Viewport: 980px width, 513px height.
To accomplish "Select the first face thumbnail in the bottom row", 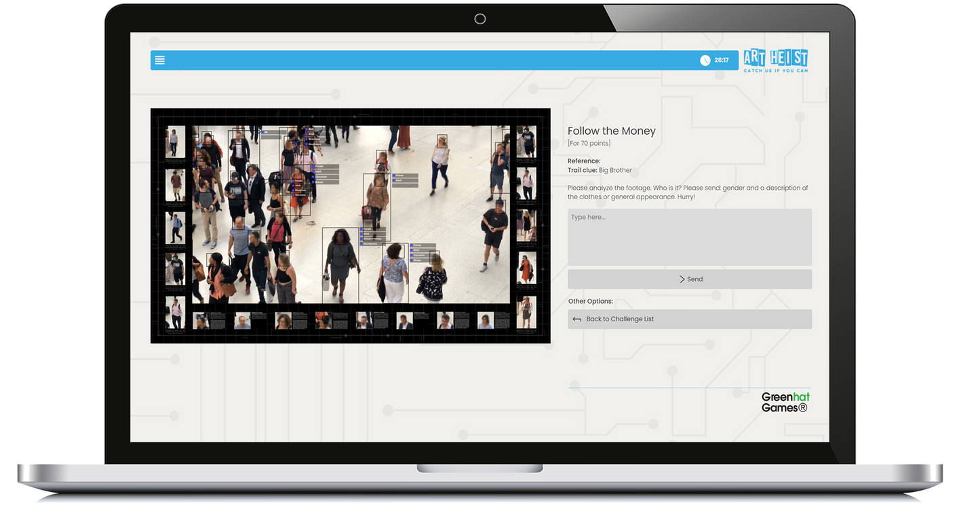I will [x=201, y=321].
